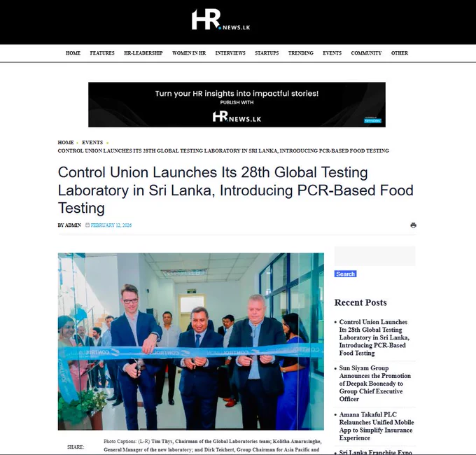Navigate to Interviews section
This screenshot has width=476, height=455.
click(x=230, y=52)
